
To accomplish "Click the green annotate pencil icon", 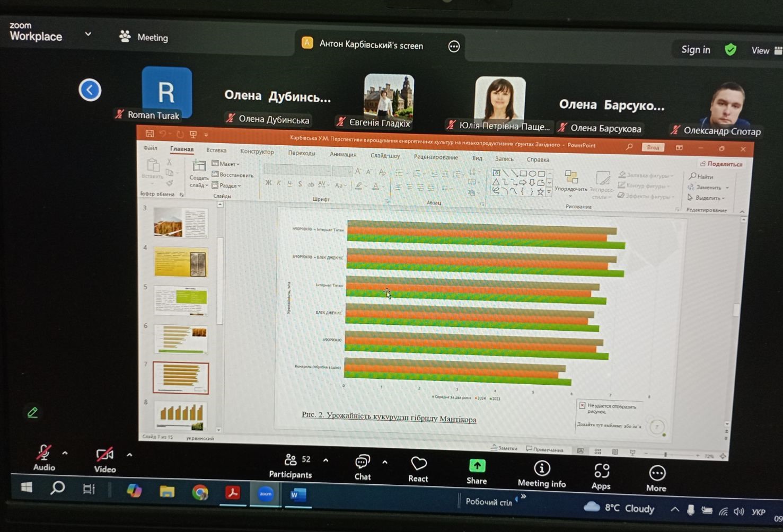I will (32, 412).
